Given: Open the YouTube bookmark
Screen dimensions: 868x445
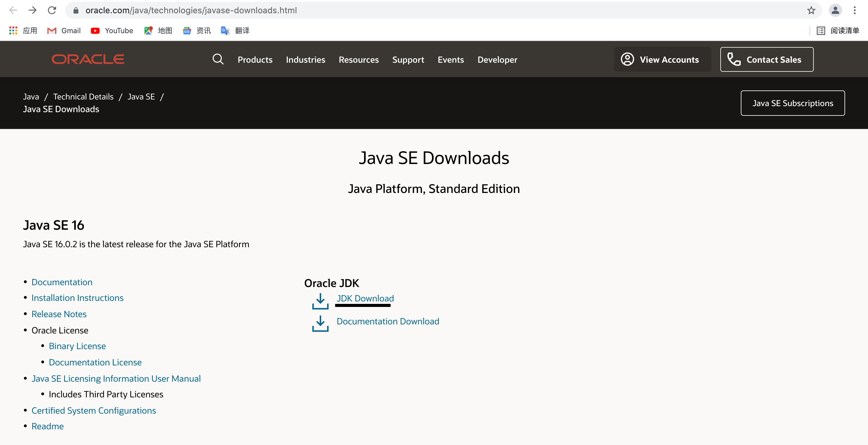Looking at the screenshot, I should click(x=112, y=31).
